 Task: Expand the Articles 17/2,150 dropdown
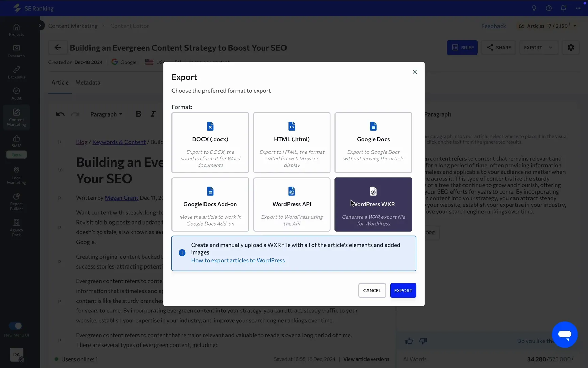click(x=575, y=26)
